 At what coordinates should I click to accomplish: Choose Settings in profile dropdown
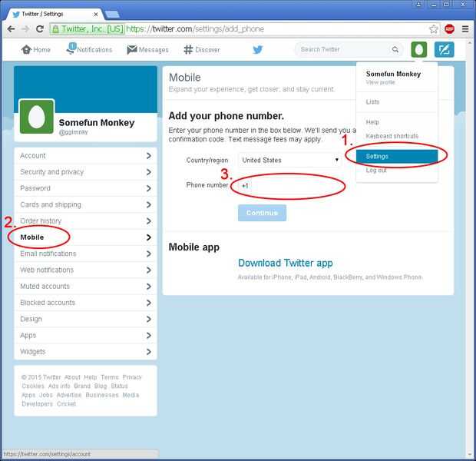click(397, 156)
